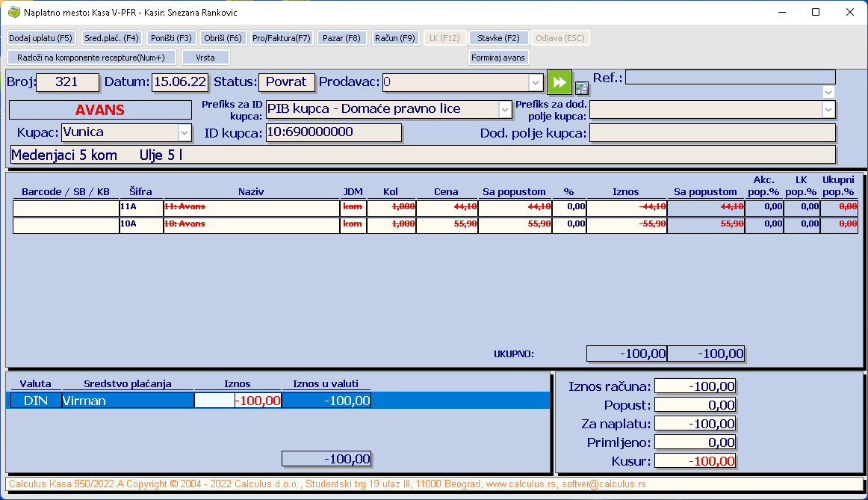Click the Iznos računa field

(x=695, y=386)
